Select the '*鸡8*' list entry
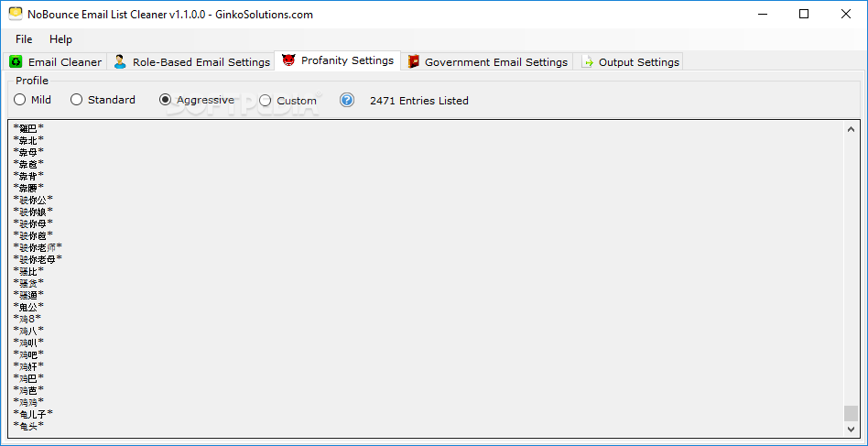Viewport: 868px width, 446px height. 27,318
